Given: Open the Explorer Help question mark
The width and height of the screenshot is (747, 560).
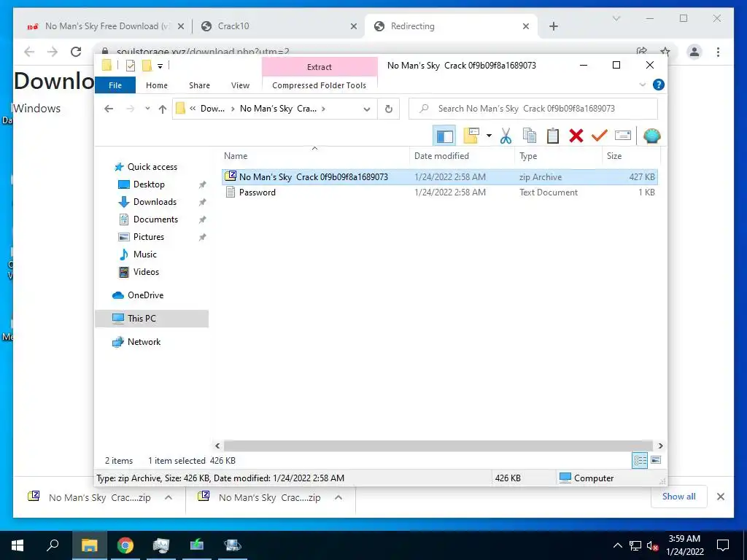Looking at the screenshot, I should [659, 85].
